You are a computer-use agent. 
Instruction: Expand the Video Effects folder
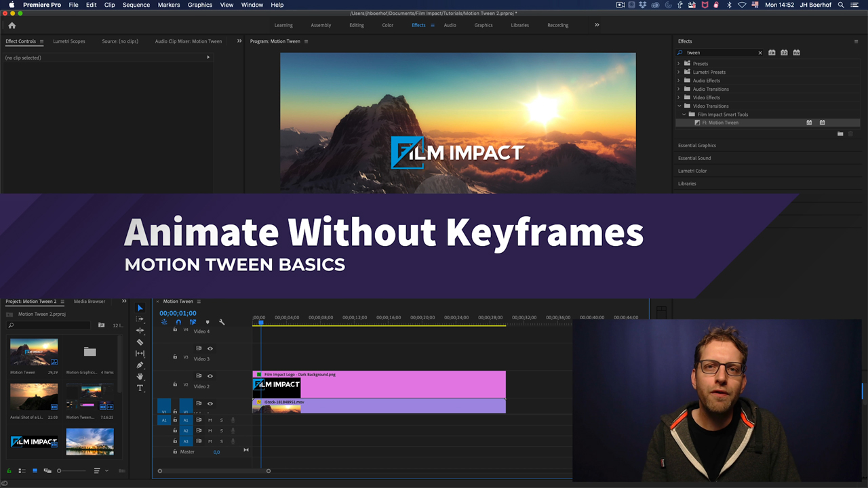(679, 98)
